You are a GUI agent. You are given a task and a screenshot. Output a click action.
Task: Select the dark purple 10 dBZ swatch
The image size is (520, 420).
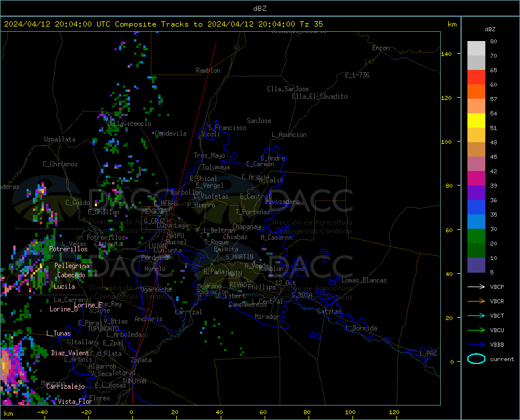476,265
